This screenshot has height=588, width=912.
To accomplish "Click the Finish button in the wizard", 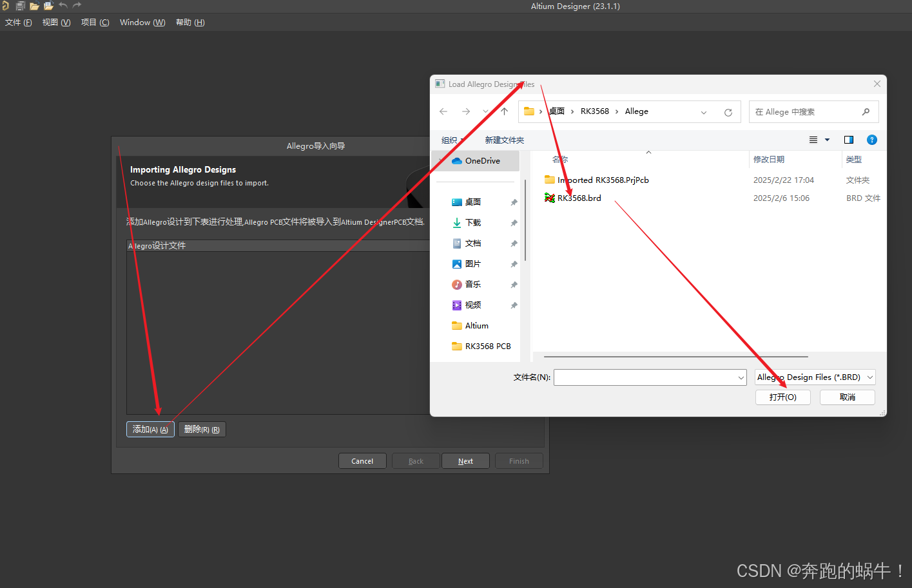I will point(519,461).
